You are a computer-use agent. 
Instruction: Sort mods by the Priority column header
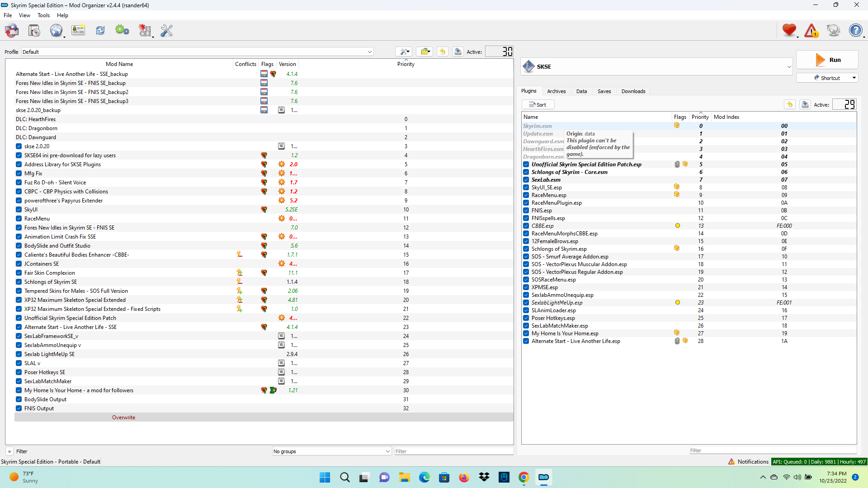point(406,64)
